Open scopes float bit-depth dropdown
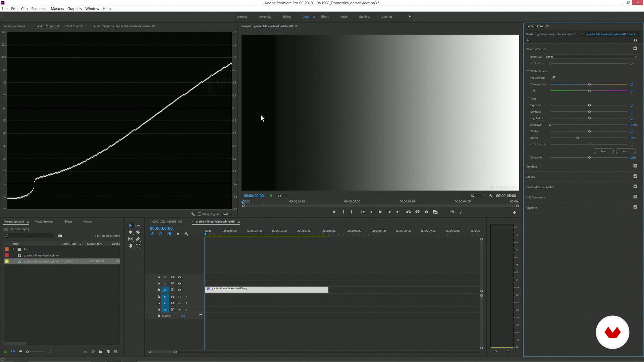Viewport: 644px width, 362px height. [228, 214]
